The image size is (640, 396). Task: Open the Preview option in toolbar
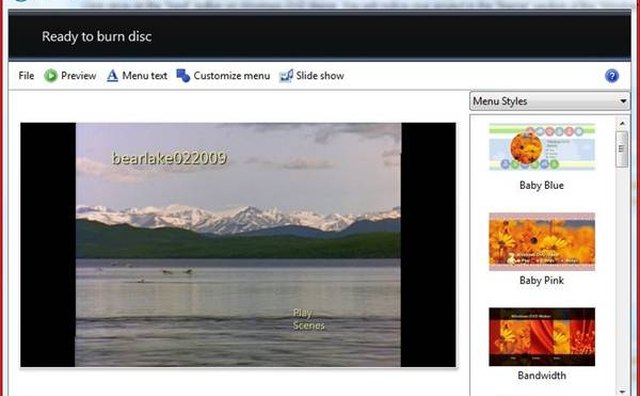click(78, 76)
